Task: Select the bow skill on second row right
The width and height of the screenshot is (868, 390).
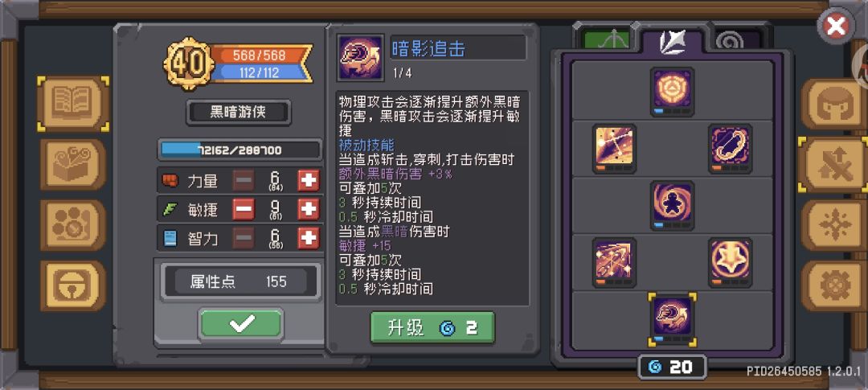Action: tap(730, 149)
